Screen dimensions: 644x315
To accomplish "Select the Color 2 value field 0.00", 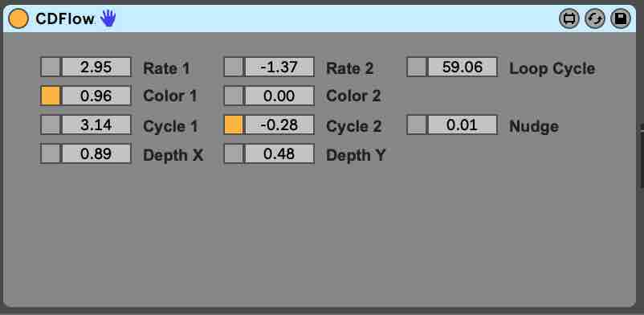I will point(279,96).
